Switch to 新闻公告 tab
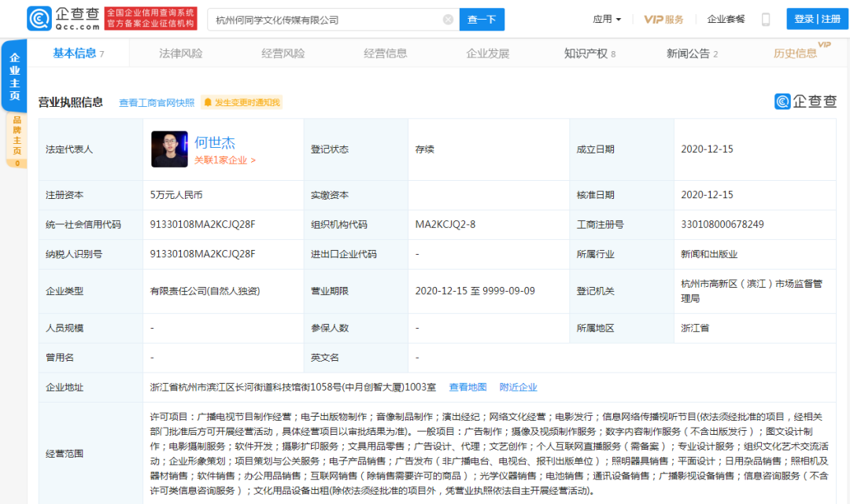Image resolution: width=850 pixels, height=504 pixels. click(x=693, y=53)
